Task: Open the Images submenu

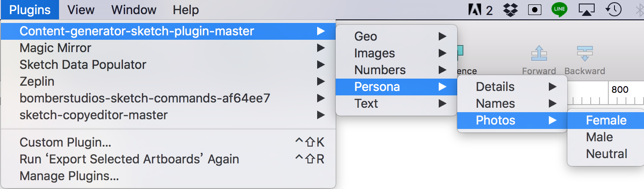Action: coord(396,53)
